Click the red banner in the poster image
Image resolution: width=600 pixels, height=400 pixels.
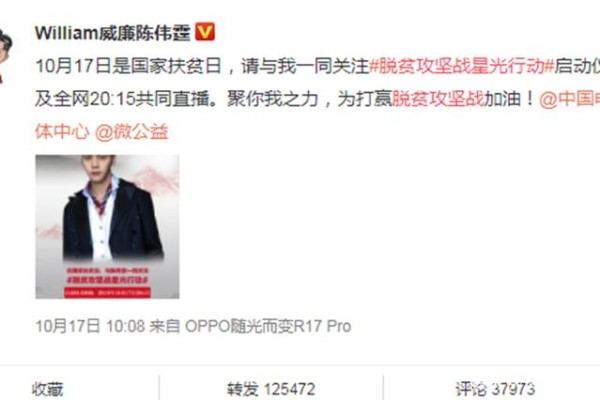(x=107, y=293)
